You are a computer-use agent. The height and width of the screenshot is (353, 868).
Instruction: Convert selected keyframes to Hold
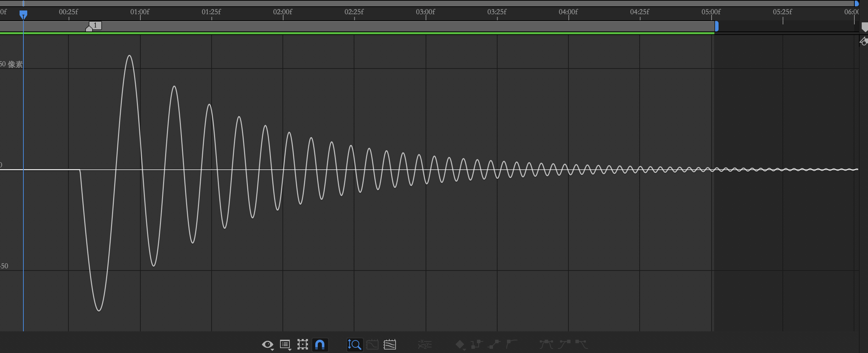click(477, 345)
